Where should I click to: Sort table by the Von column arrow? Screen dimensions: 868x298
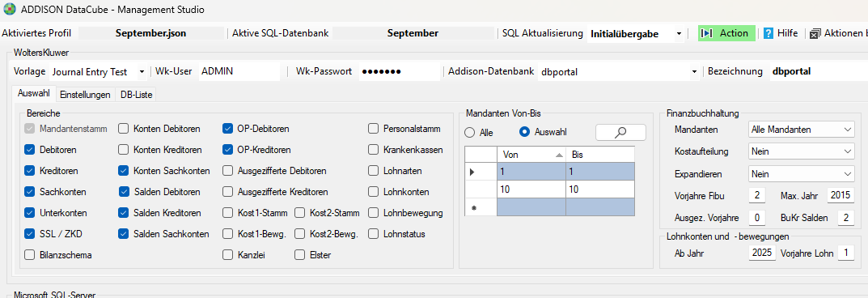[x=558, y=155]
